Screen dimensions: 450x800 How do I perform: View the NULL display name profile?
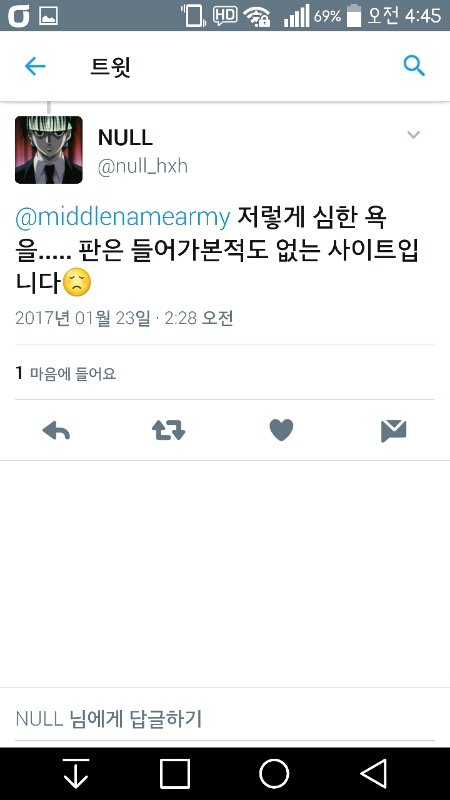pos(125,138)
